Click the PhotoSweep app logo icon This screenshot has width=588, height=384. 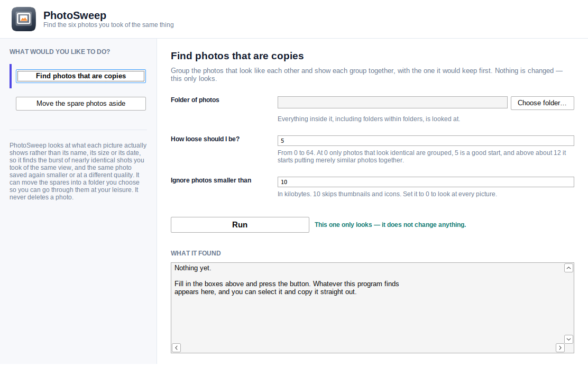point(24,19)
